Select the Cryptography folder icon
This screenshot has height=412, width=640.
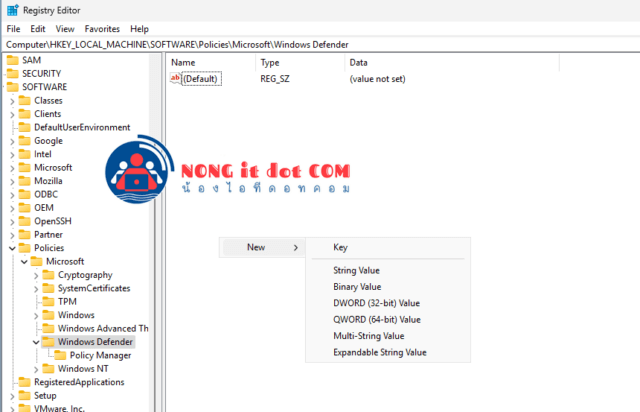click(x=48, y=275)
